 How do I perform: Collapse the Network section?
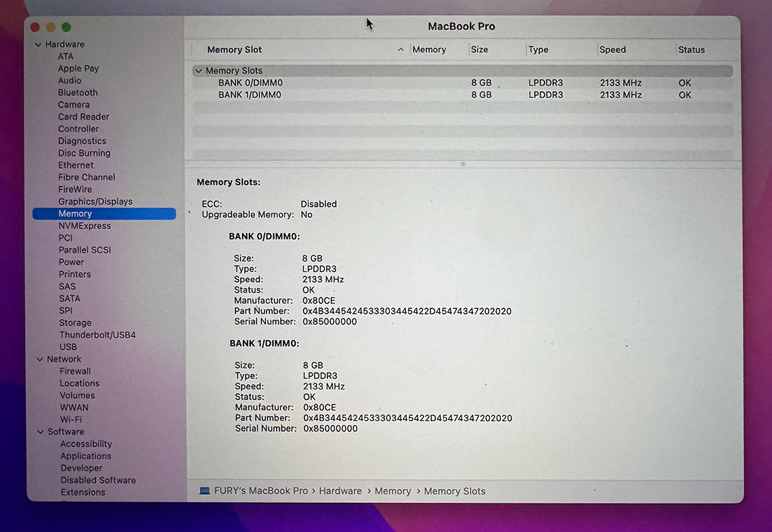[x=39, y=358]
